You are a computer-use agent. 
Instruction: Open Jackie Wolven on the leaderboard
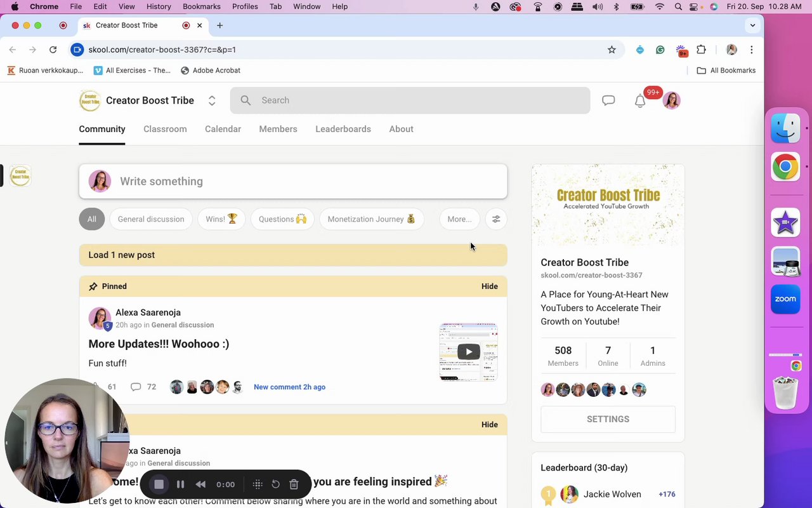(612, 494)
